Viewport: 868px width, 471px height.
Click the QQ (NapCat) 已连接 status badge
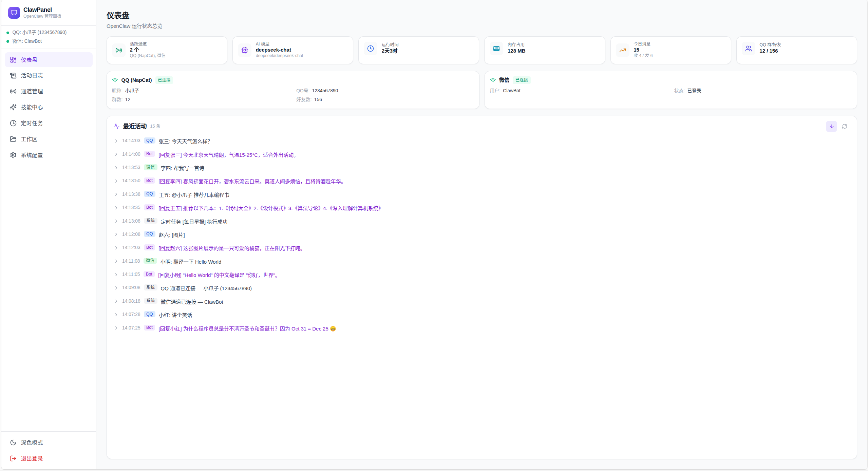point(164,80)
